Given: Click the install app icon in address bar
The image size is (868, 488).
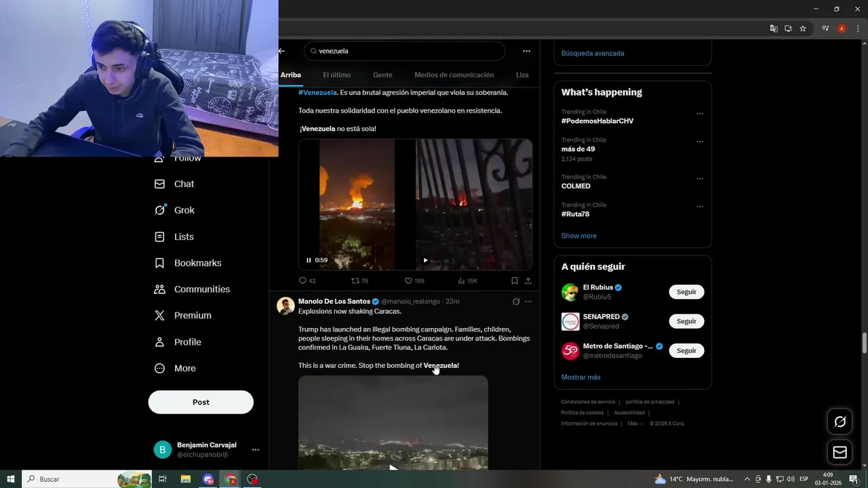Looking at the screenshot, I should click(x=788, y=28).
